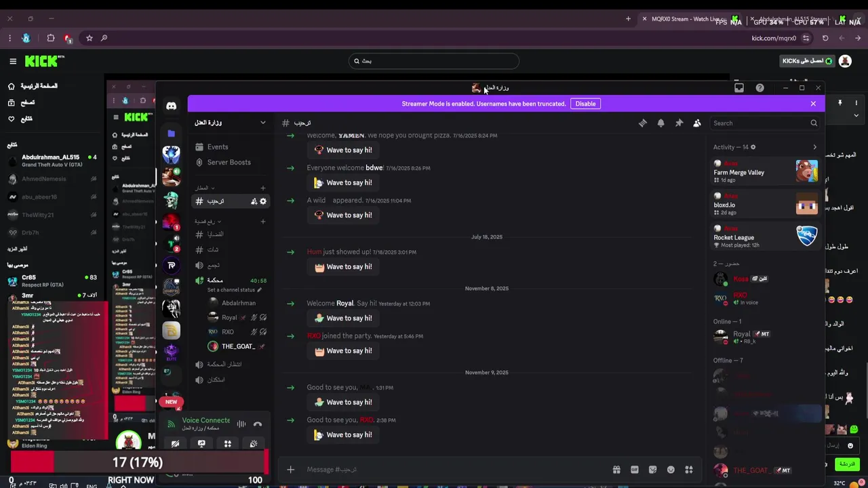The width and height of the screenshot is (868, 488).
Task: Open شات text channel
Action: (x=230, y=249)
